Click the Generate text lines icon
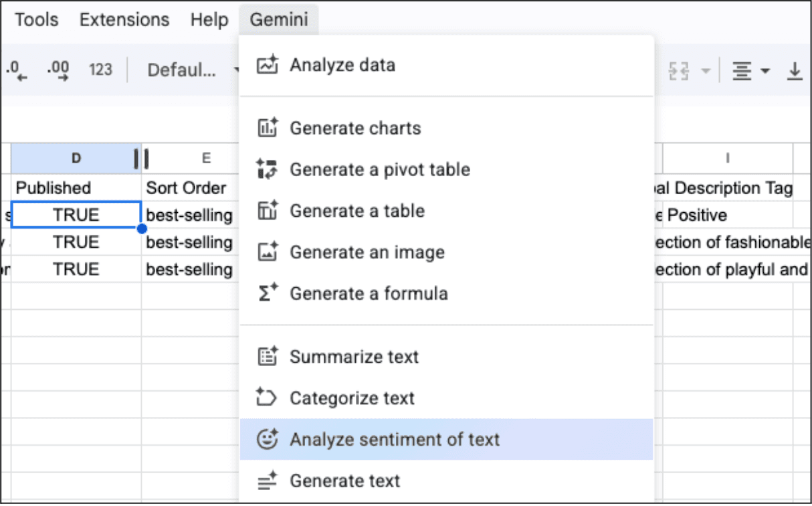 pyautogui.click(x=266, y=481)
